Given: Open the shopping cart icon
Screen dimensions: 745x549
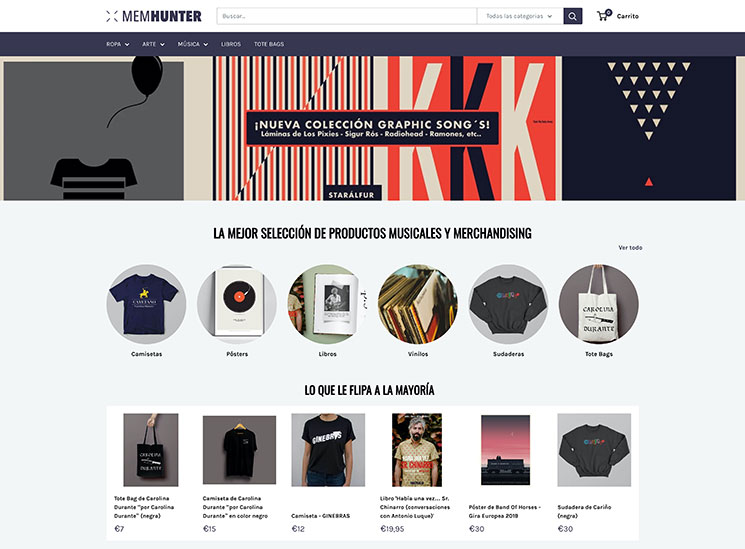Looking at the screenshot, I should 604,15.
